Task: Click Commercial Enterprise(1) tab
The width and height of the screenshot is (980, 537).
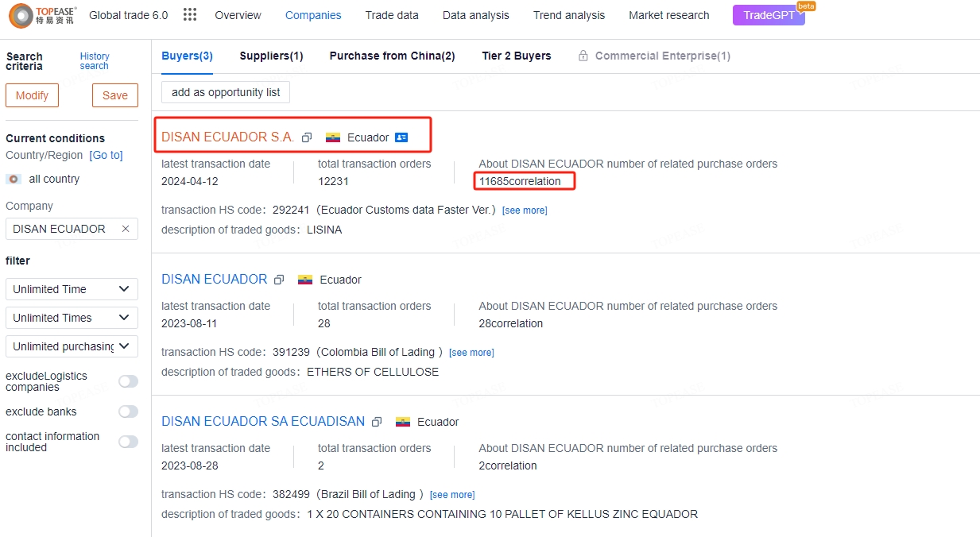Action: tap(663, 56)
